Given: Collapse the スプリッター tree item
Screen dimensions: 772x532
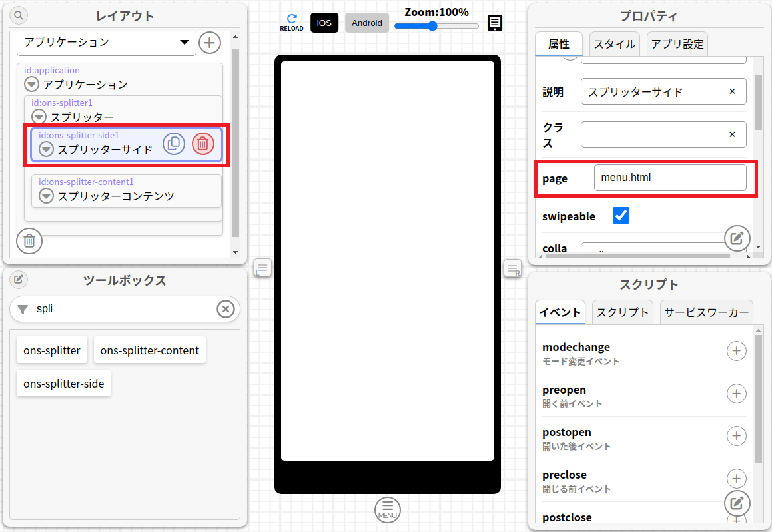Looking at the screenshot, I should point(38,117).
